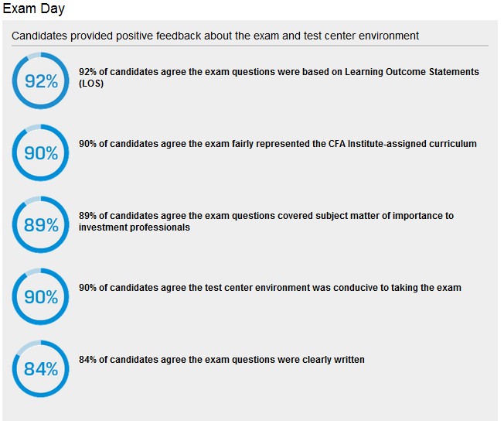
Task: Click the 84% donut chart icon
Action: pos(40,368)
